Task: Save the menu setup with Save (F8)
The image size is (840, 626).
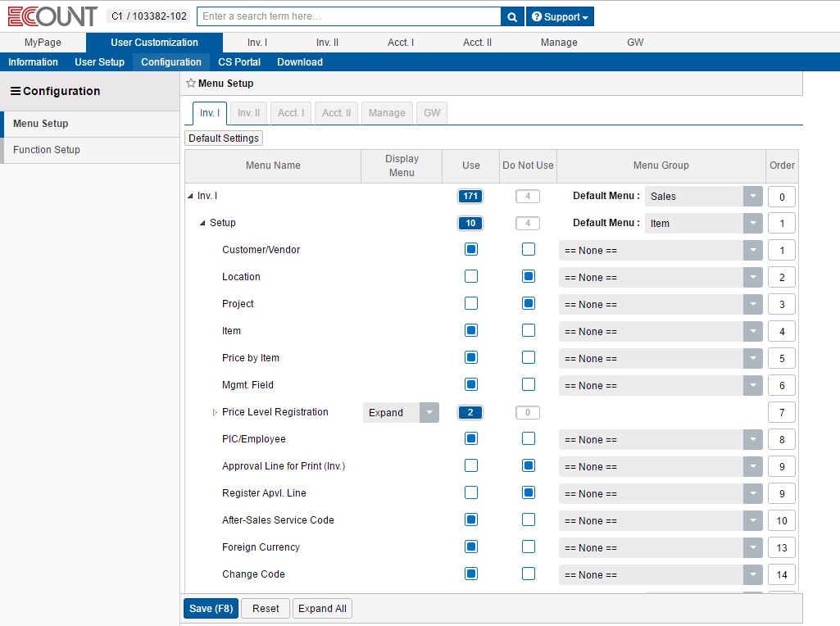Action: tap(211, 608)
